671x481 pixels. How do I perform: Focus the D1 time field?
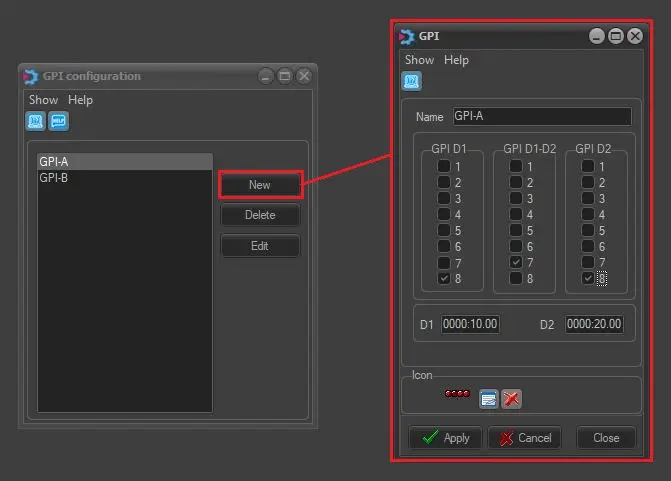(470, 324)
